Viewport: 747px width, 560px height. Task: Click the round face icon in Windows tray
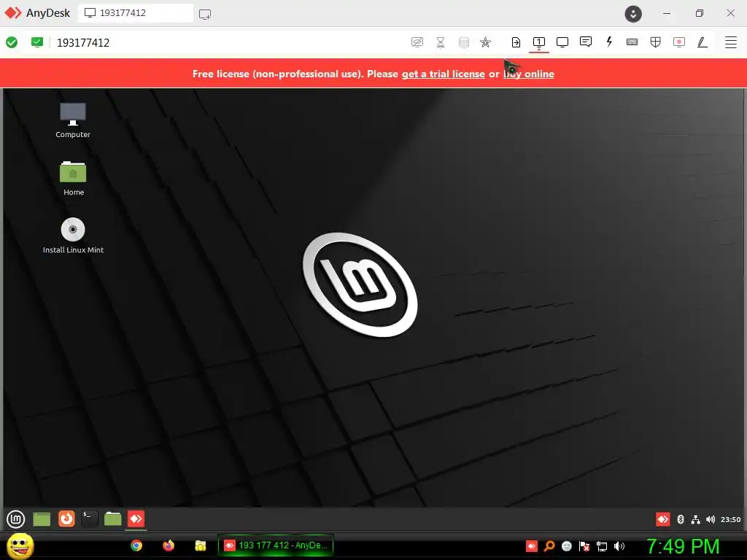(x=567, y=546)
